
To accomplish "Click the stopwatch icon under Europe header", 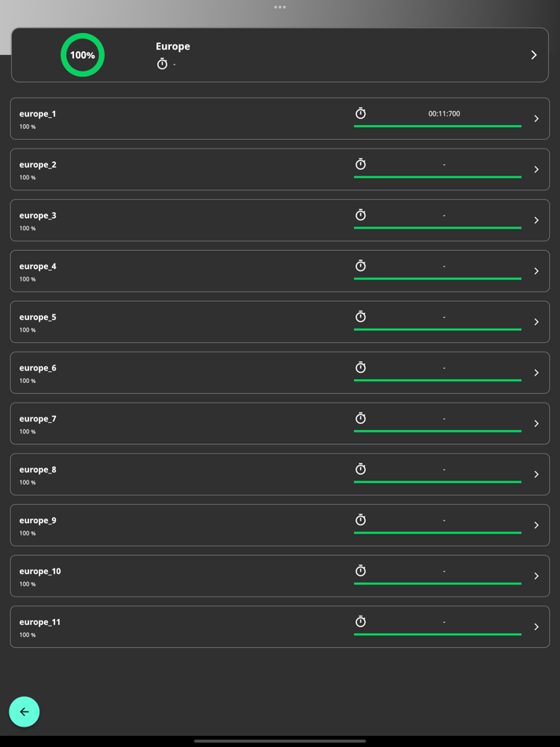I will click(x=162, y=64).
